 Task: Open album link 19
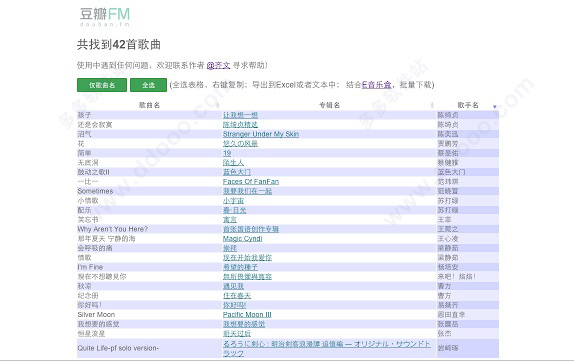point(227,153)
